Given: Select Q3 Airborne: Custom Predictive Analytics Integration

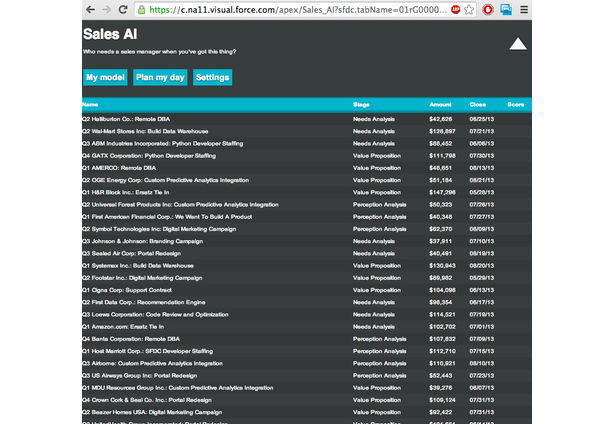Looking at the screenshot, I should tap(307, 363).
